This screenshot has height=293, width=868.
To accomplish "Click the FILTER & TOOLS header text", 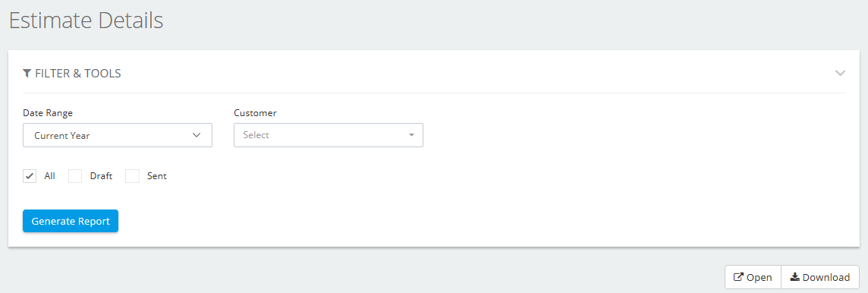I will (x=78, y=73).
